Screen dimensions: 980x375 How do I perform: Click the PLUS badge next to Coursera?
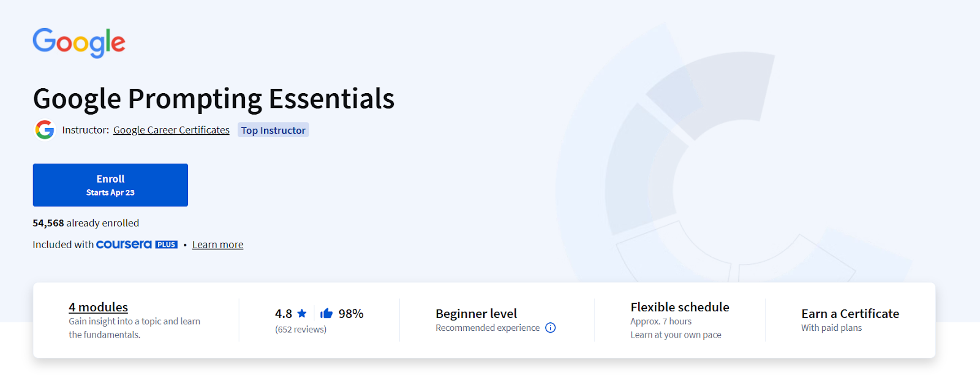pyautogui.click(x=167, y=244)
